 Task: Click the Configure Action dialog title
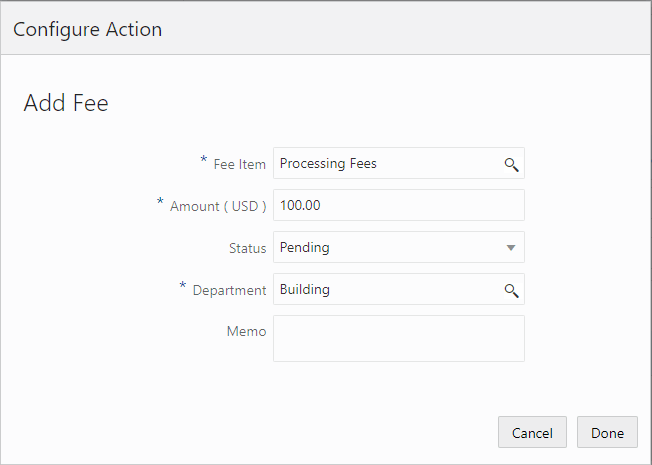click(88, 29)
